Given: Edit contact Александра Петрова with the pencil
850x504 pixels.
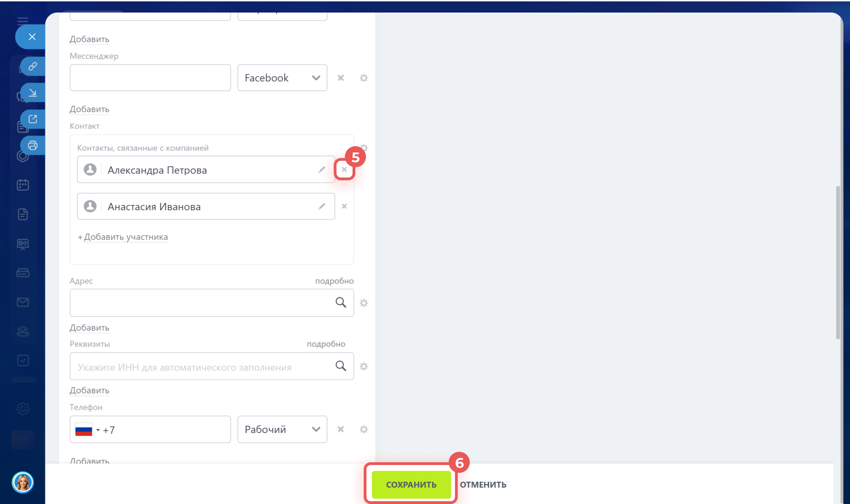Looking at the screenshot, I should 321,170.
